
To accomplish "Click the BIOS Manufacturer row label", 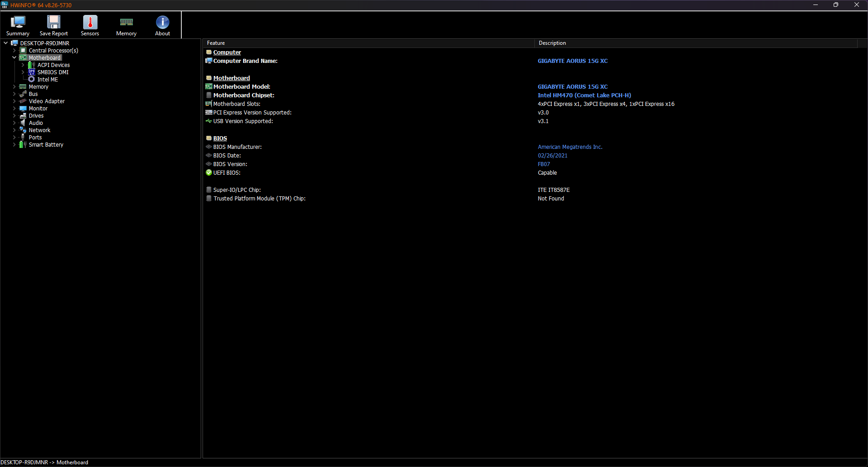I will pos(237,147).
